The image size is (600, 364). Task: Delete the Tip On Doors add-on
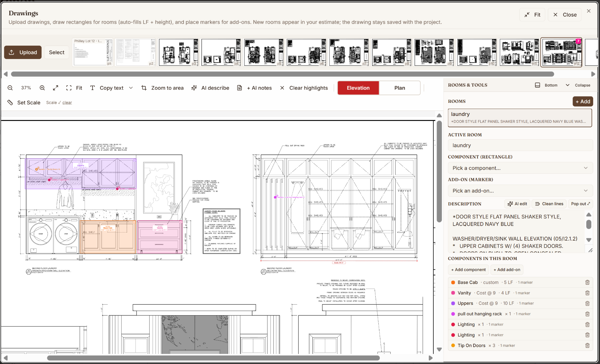[587, 346]
